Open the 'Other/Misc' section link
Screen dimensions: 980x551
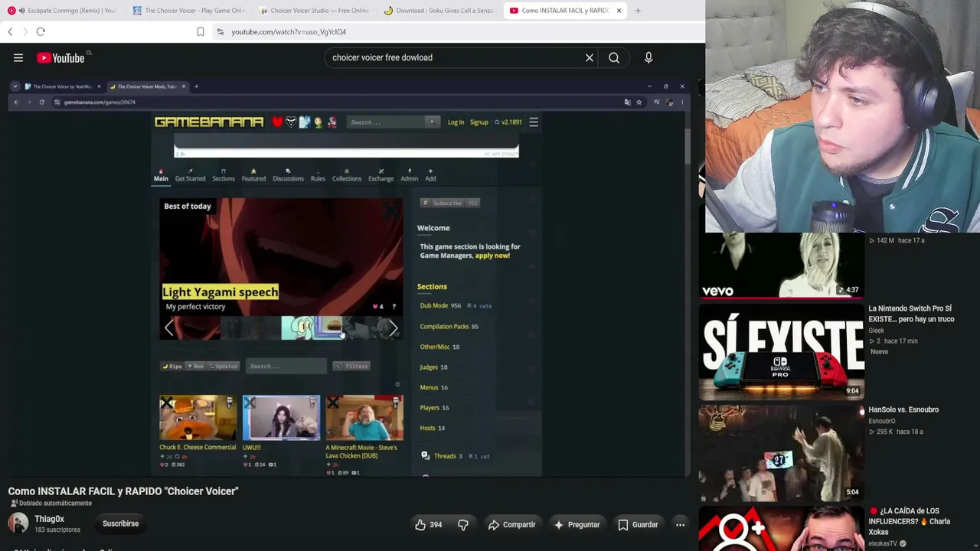point(435,347)
